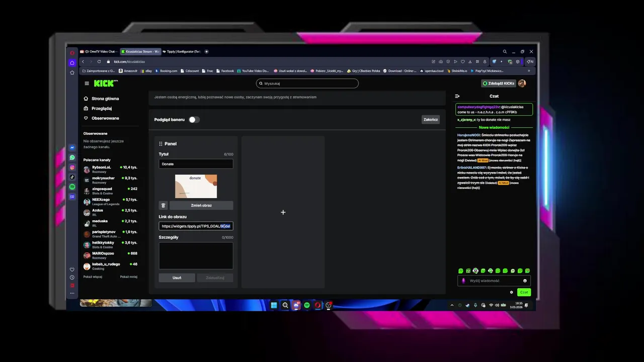Collapse chat with arrow icon

tap(457, 96)
